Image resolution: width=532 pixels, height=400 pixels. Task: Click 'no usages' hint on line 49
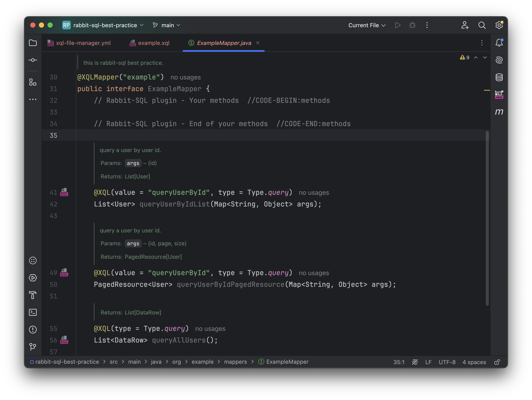click(314, 273)
